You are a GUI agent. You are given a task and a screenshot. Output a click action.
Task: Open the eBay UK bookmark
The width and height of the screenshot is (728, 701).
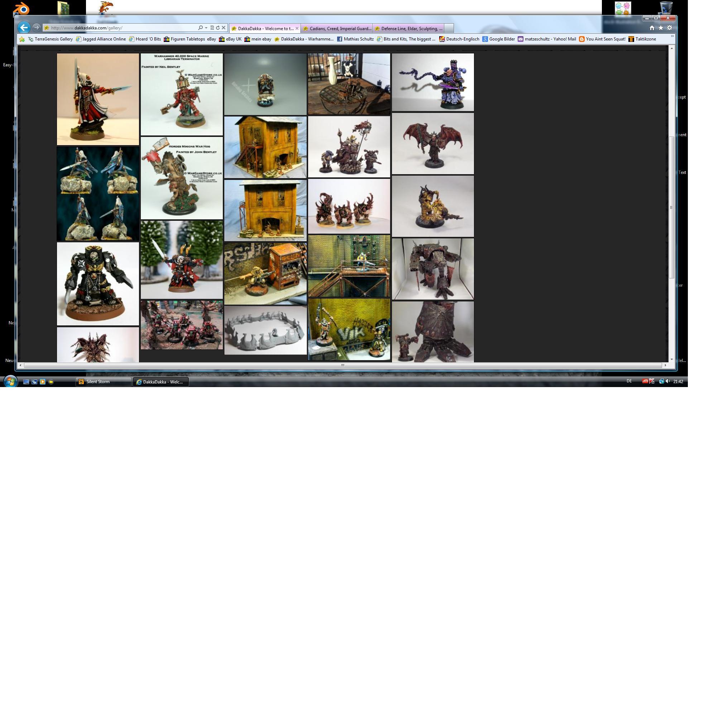click(x=230, y=39)
